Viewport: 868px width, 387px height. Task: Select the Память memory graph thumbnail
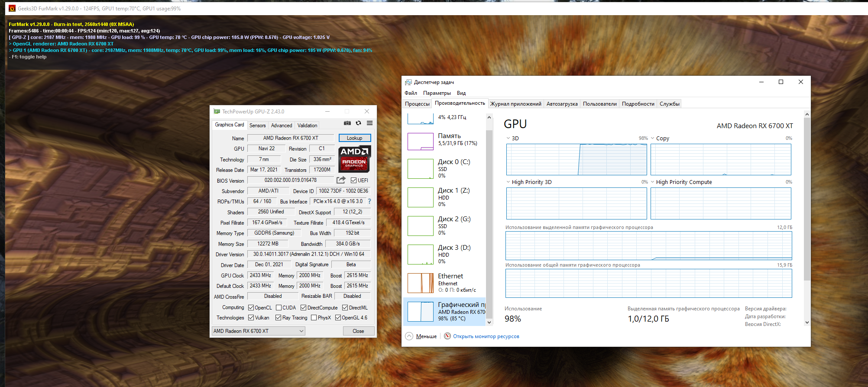click(421, 142)
